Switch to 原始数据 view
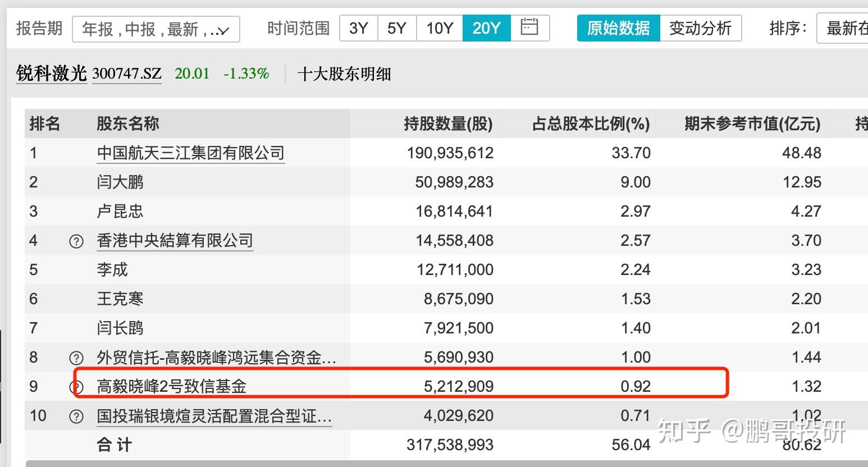 click(618, 28)
